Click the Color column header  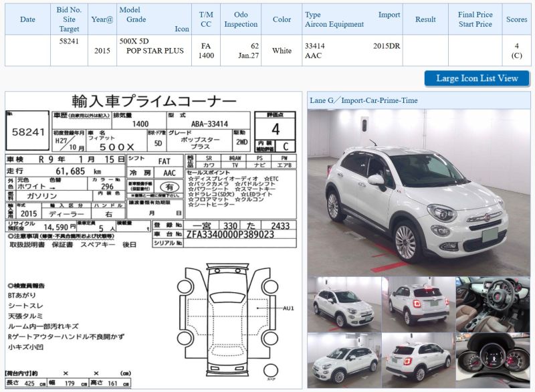point(282,19)
